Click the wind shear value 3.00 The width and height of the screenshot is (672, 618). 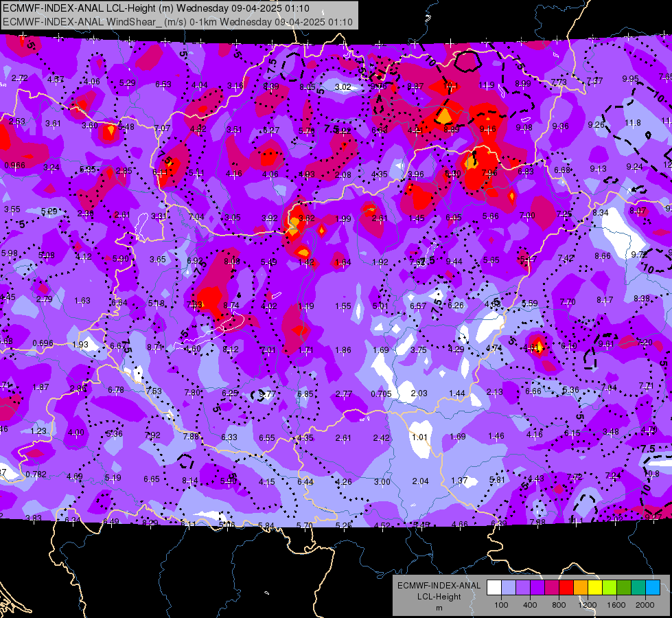click(382, 482)
